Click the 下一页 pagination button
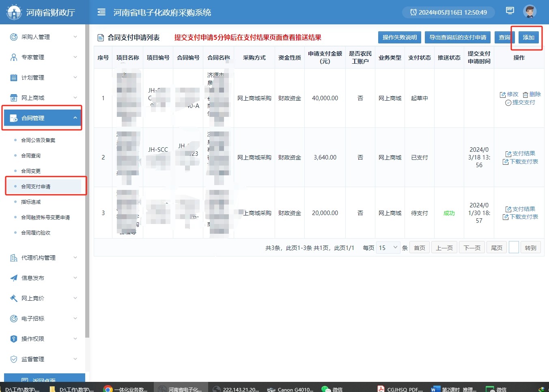 (x=472, y=248)
